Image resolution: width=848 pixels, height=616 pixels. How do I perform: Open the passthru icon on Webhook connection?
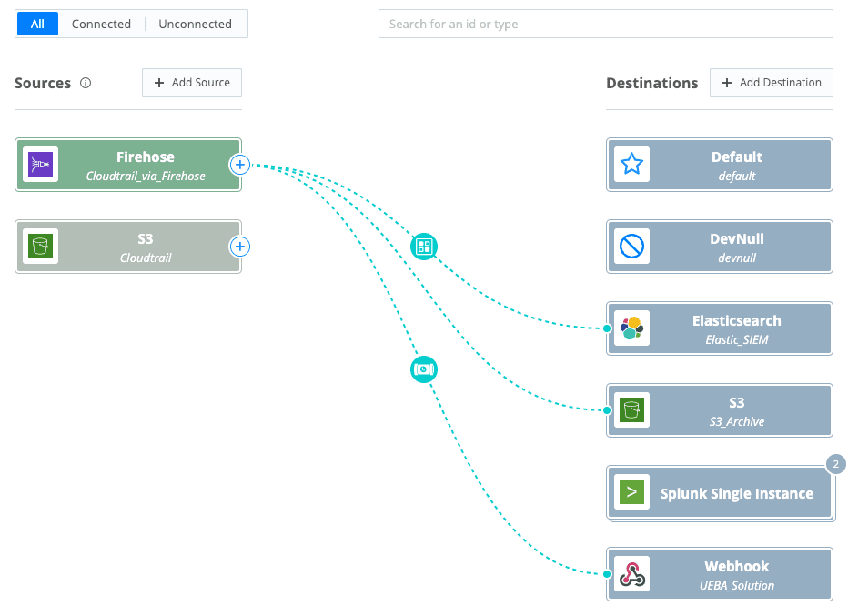[x=424, y=369]
